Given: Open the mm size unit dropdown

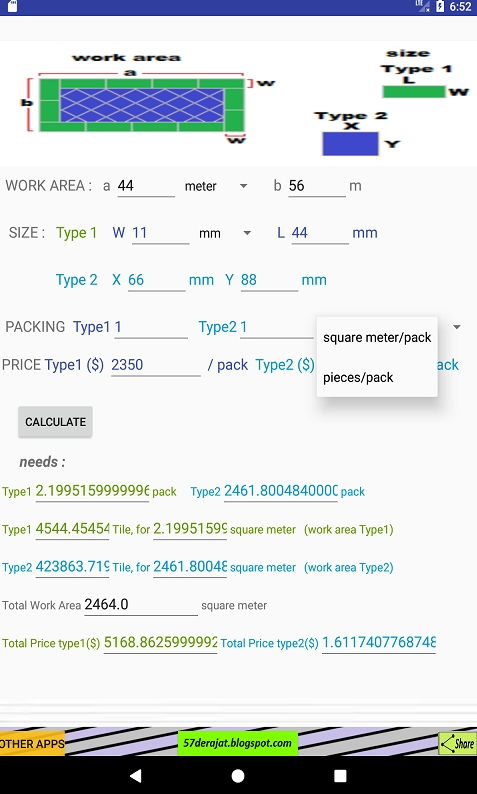Looking at the screenshot, I should pos(225,233).
